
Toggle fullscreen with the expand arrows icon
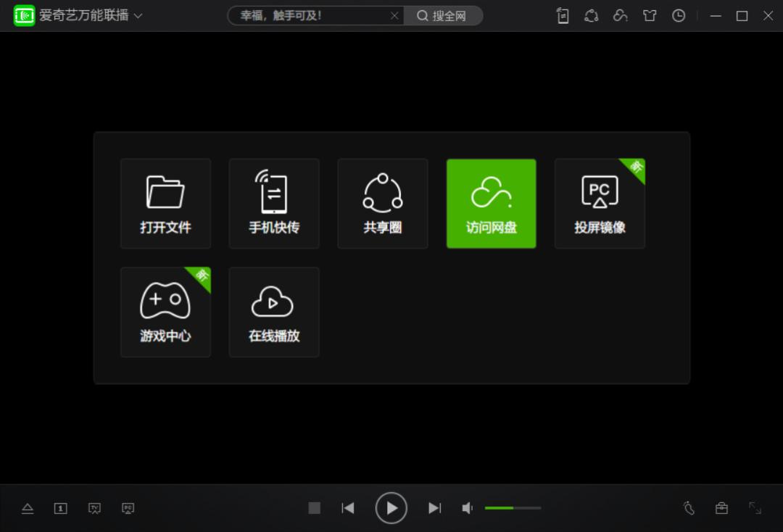click(755, 508)
